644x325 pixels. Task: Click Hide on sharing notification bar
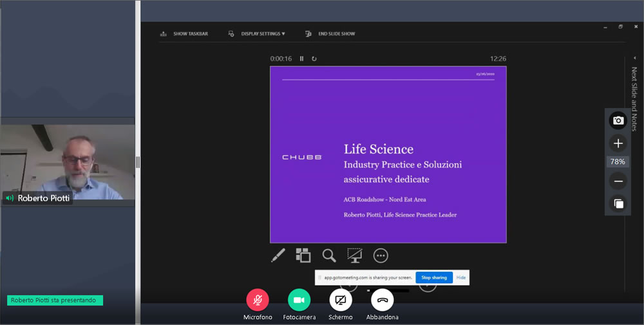tap(461, 277)
